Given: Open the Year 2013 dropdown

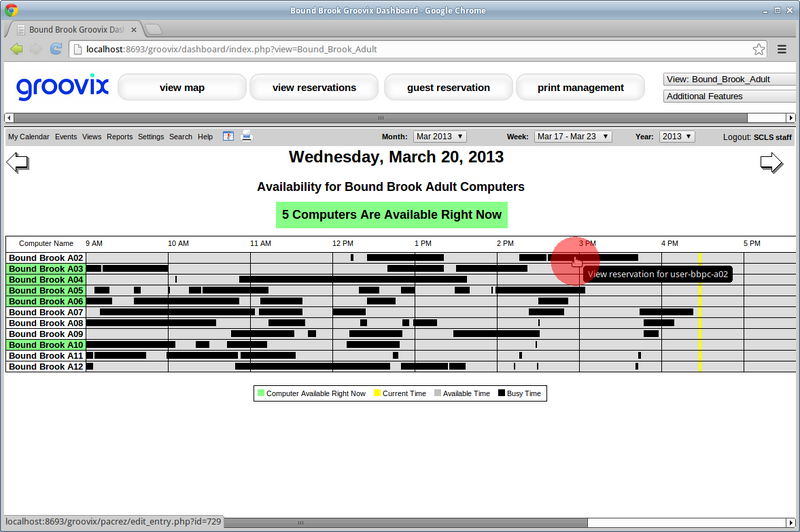Looking at the screenshot, I should [677, 136].
